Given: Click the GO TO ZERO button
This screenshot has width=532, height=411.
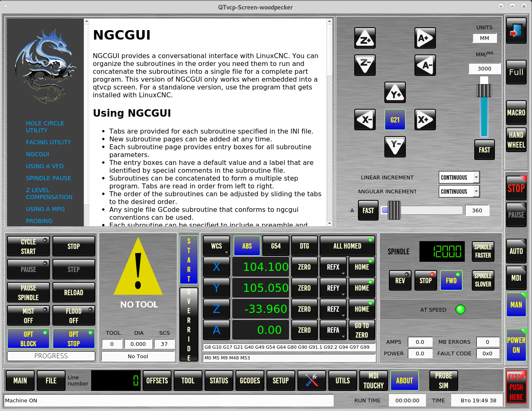Looking at the screenshot, I should [x=362, y=330].
